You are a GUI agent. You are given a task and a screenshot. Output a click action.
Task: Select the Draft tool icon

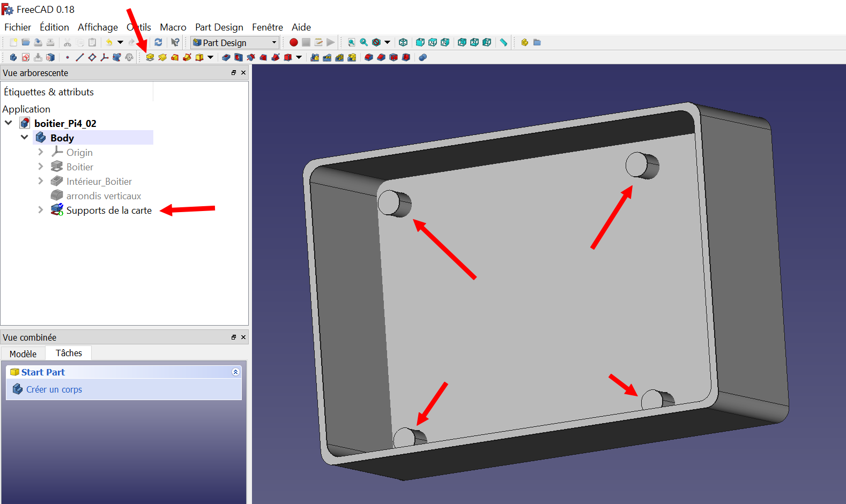tap(394, 57)
